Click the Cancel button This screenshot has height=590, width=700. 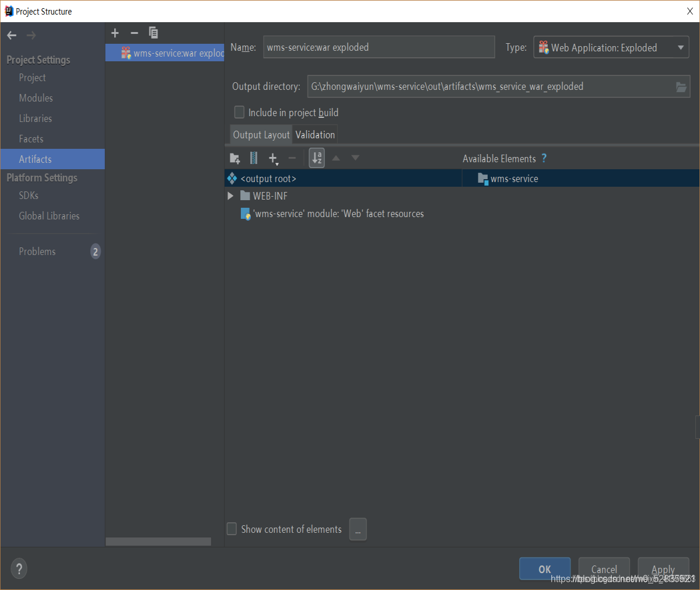[604, 569]
